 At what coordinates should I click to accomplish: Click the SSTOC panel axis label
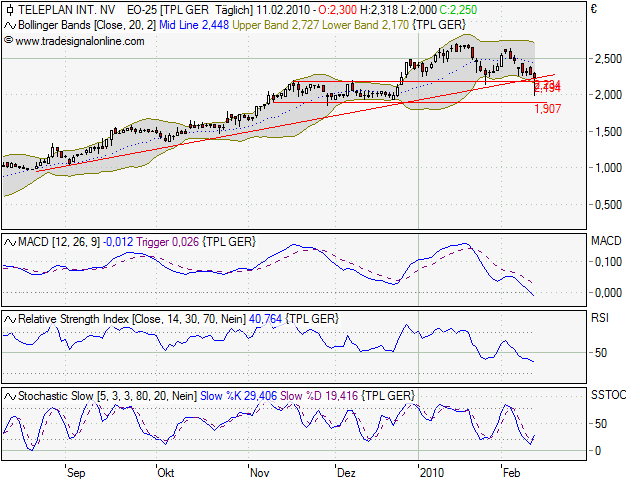(608, 398)
